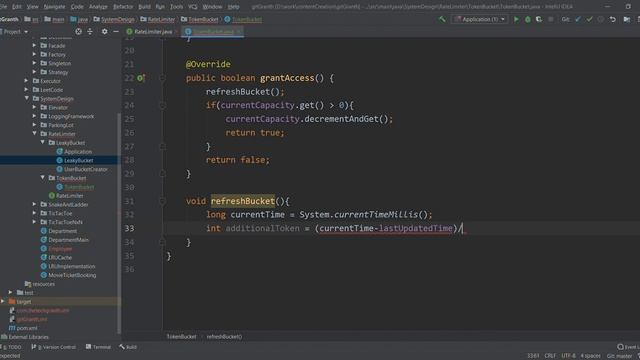Close the TokenBucket.java editor tab
The image size is (640, 360).
click(x=239, y=31)
